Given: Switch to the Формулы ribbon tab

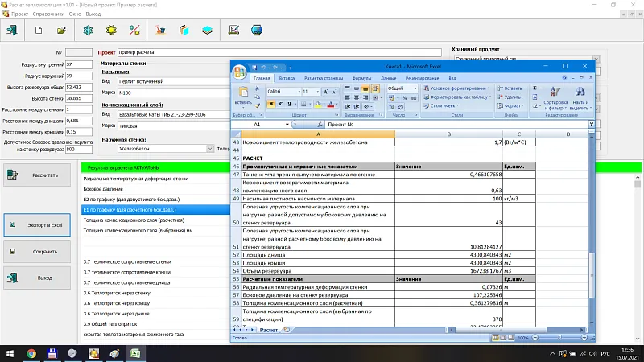Looking at the screenshot, I should [x=361, y=78].
